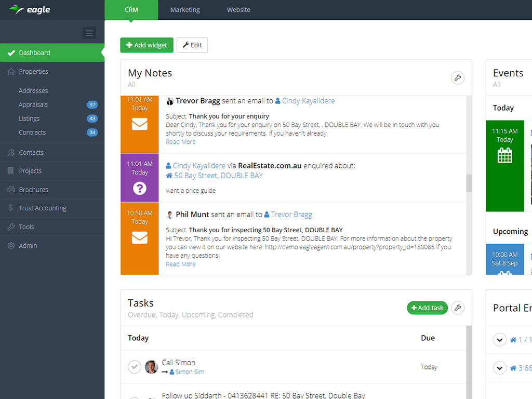
Task: Click the purple enquiry question mark icon
Action: click(x=139, y=188)
